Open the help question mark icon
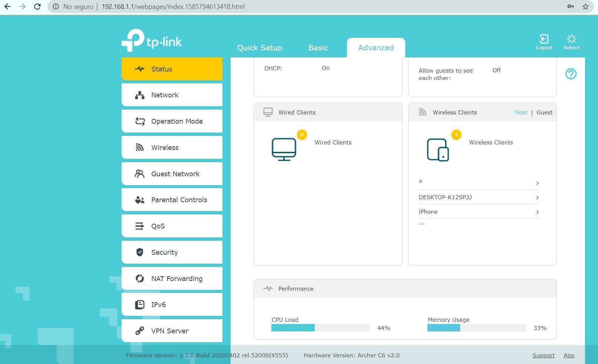This screenshot has height=364, width=598. click(x=571, y=74)
